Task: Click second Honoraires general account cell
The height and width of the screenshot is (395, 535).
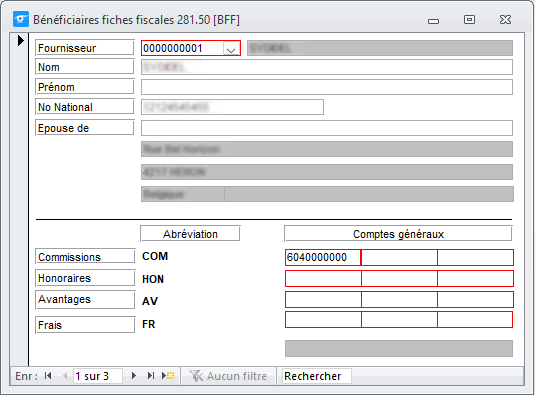Action: [399, 279]
